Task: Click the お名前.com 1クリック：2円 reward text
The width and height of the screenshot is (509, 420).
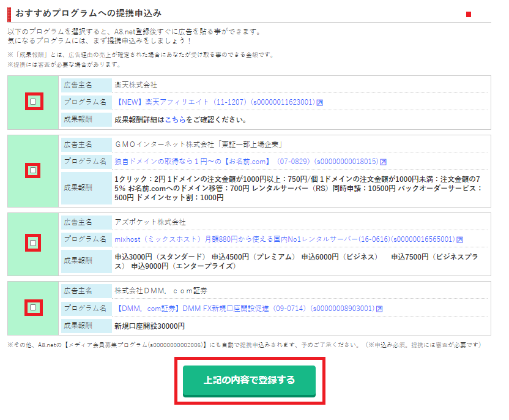Action: point(298,188)
